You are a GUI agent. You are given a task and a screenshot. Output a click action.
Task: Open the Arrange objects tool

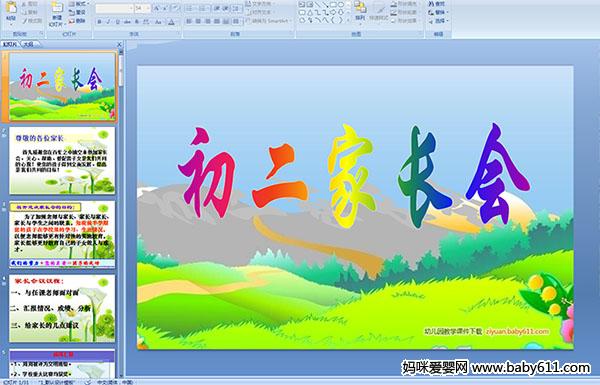[360, 12]
